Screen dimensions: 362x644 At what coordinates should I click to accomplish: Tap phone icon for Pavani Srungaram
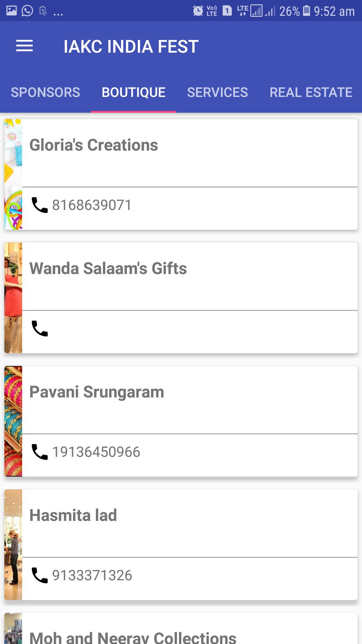(40, 452)
